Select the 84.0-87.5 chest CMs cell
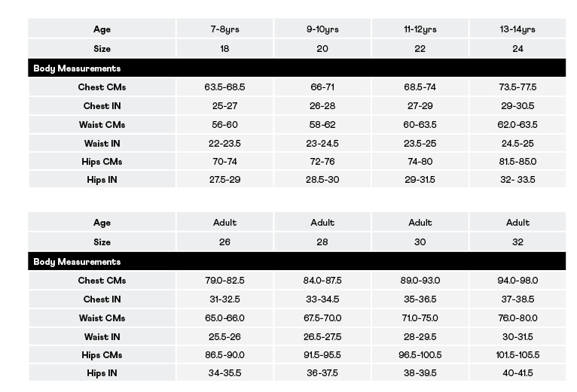The height and width of the screenshot is (392, 577). pos(322,281)
